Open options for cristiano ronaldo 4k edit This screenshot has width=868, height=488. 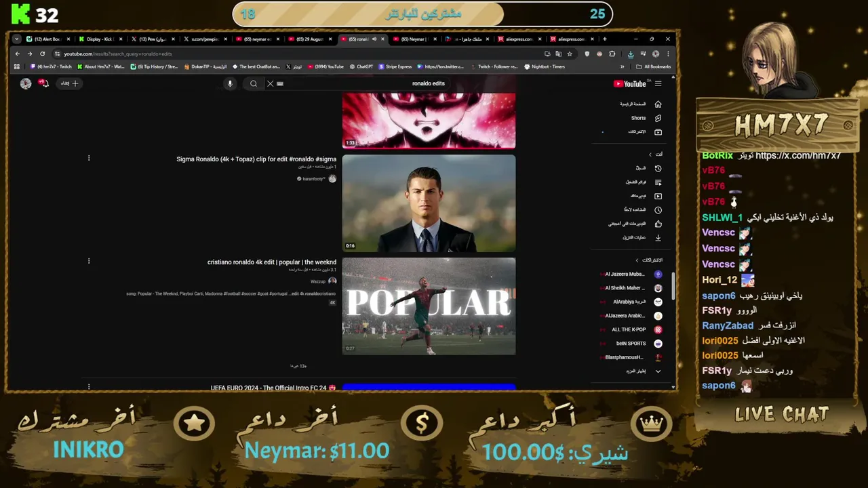[89, 261]
